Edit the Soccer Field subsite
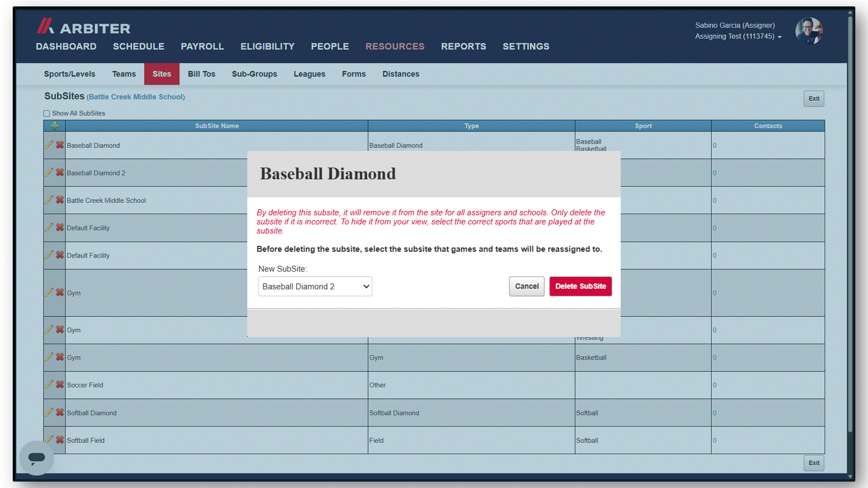This screenshot has width=868, height=488. point(49,385)
